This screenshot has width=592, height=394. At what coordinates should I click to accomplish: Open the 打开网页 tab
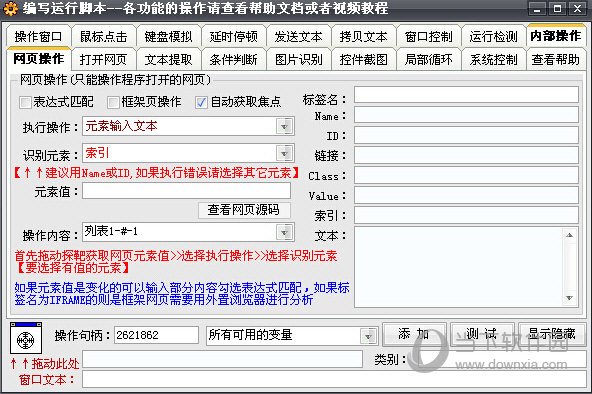click(103, 60)
